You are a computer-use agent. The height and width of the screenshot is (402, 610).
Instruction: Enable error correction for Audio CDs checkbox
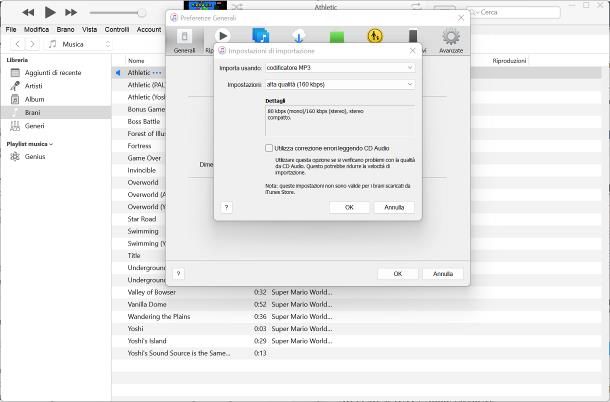point(269,148)
